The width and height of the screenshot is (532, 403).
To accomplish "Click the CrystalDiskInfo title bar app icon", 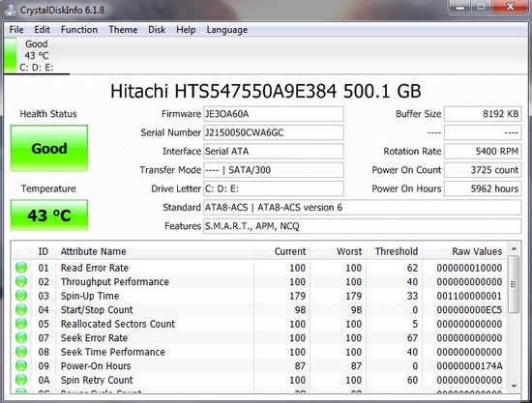I will click(11, 10).
